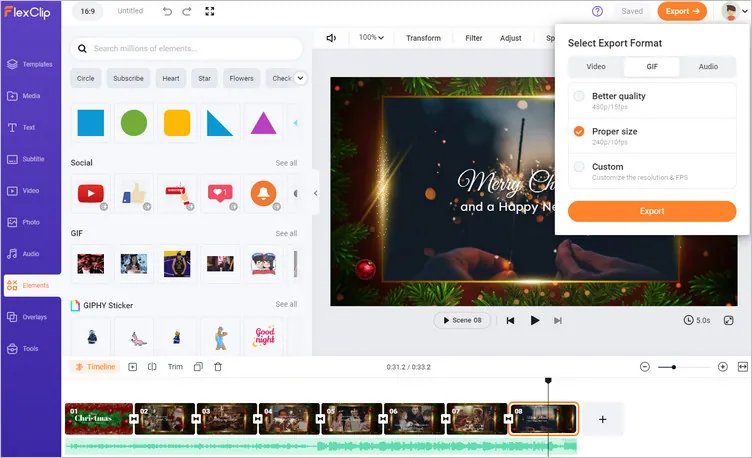Open the Media sidebar panel

24,96
